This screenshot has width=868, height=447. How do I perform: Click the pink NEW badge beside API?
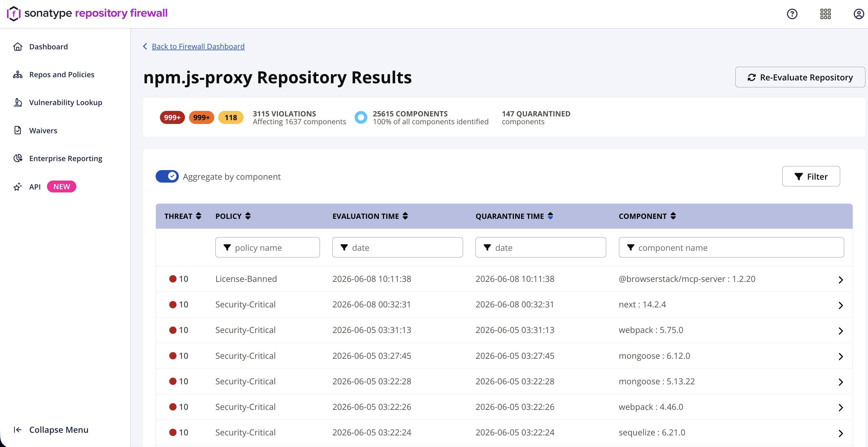pyautogui.click(x=62, y=187)
